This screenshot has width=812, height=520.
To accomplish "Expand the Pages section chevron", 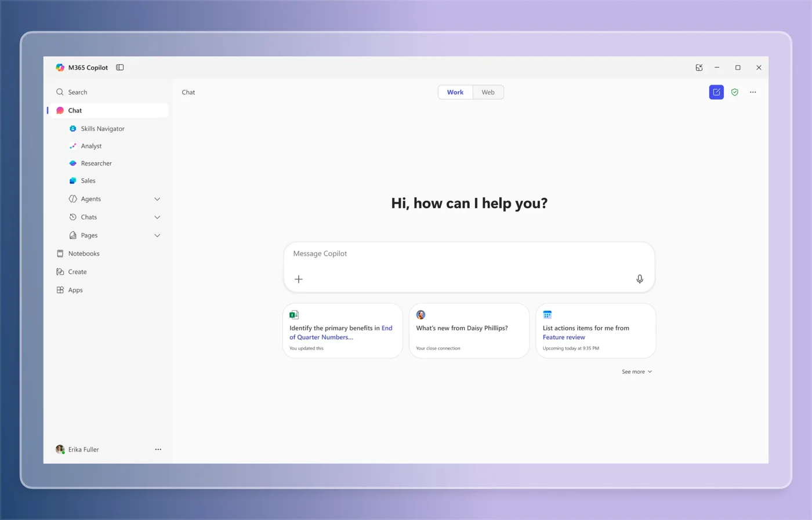I will click(x=157, y=235).
